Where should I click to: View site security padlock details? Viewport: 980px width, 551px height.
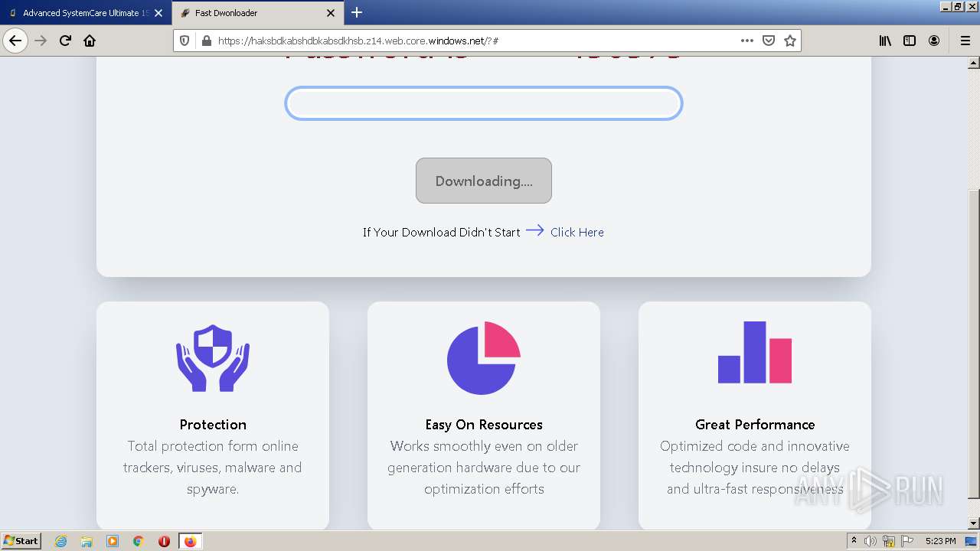click(x=205, y=41)
